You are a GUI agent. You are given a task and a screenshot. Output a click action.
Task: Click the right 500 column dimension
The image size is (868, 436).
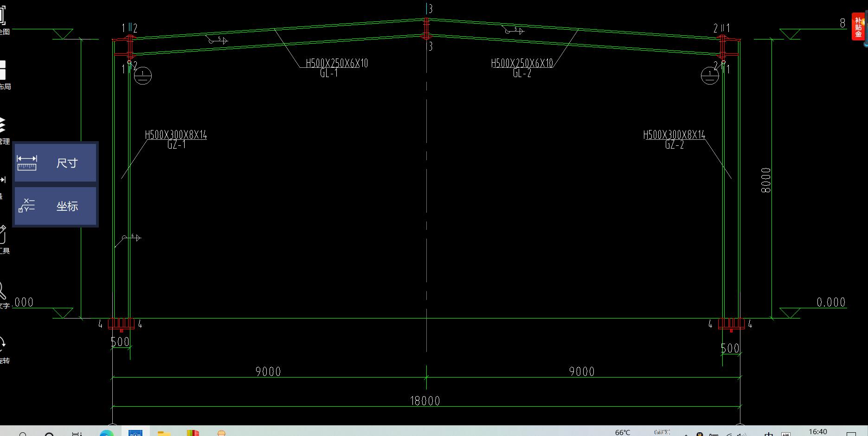click(x=730, y=348)
